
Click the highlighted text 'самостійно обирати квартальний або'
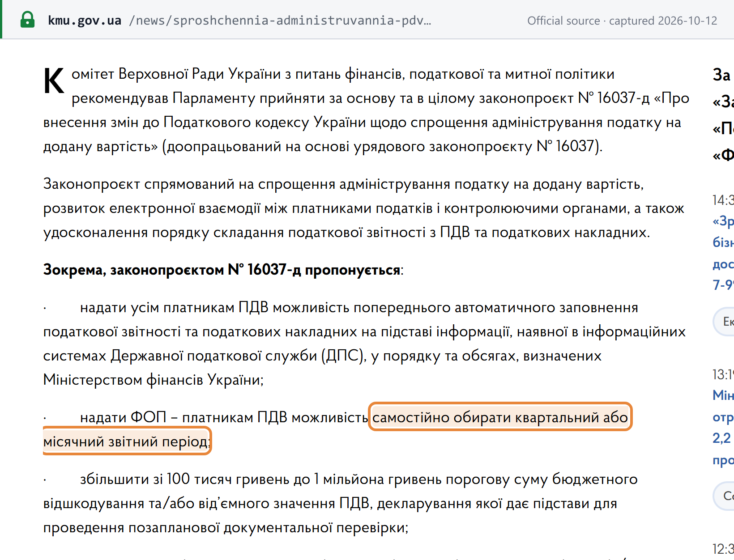tap(500, 417)
